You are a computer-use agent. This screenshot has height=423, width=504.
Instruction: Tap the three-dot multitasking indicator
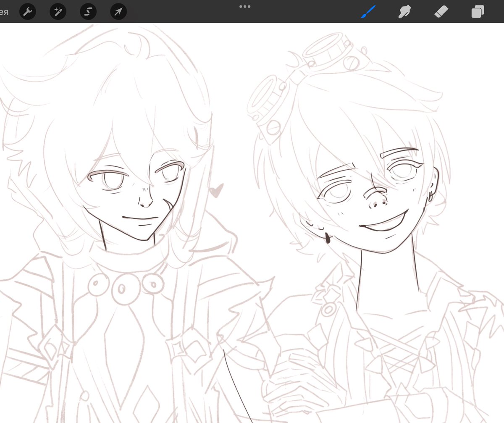pyautogui.click(x=244, y=6)
